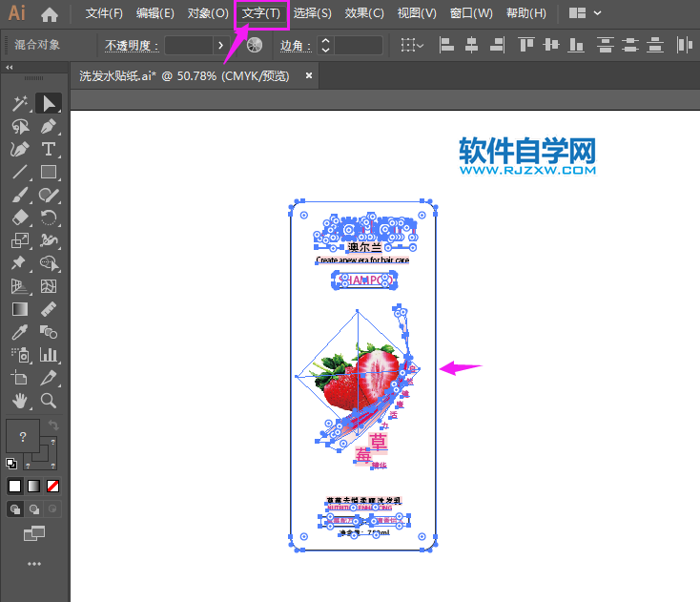
Task: Apply solid color fill mode
Action: pos(14,486)
